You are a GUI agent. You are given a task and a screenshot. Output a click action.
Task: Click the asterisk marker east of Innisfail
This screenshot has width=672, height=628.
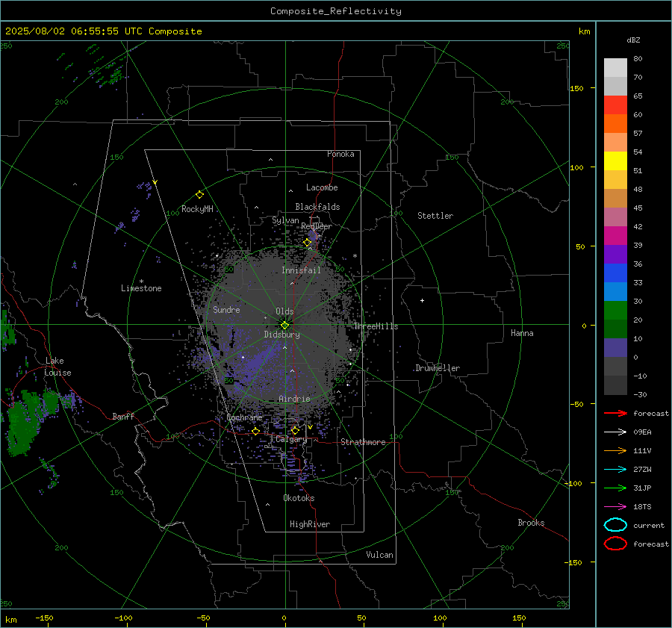tap(355, 256)
